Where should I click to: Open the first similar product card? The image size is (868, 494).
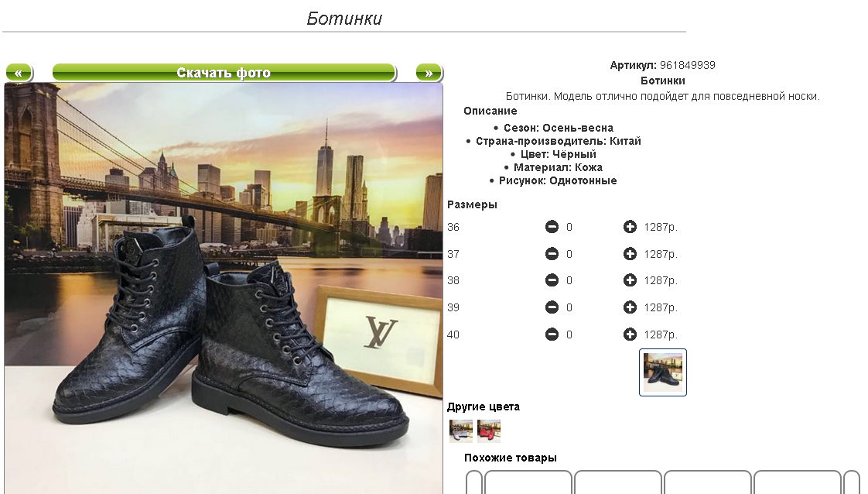528,482
